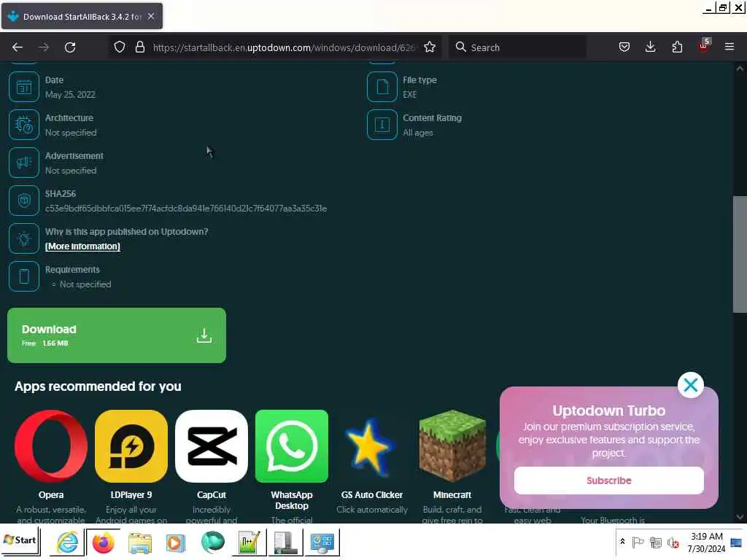Click the Requirements phone icon
The width and height of the screenshot is (747, 560).
click(24, 276)
